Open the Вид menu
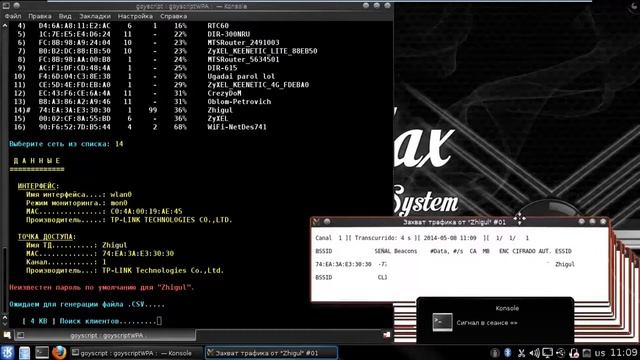This screenshot has height=360, width=640. pyautogui.click(x=65, y=16)
